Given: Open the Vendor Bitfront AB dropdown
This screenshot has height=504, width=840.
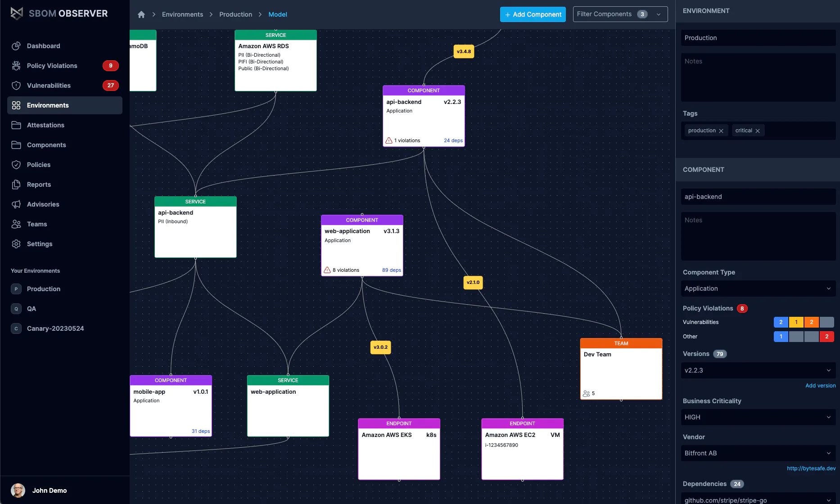Looking at the screenshot, I should 758,453.
